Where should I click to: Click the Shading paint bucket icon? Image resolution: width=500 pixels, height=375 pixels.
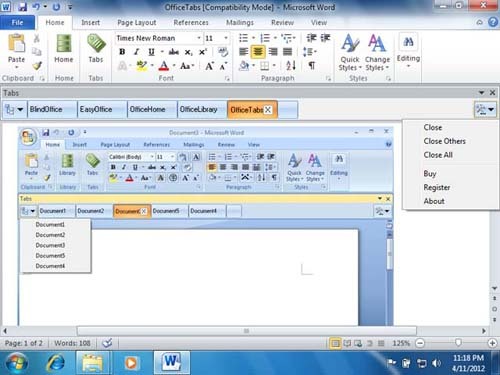point(244,66)
